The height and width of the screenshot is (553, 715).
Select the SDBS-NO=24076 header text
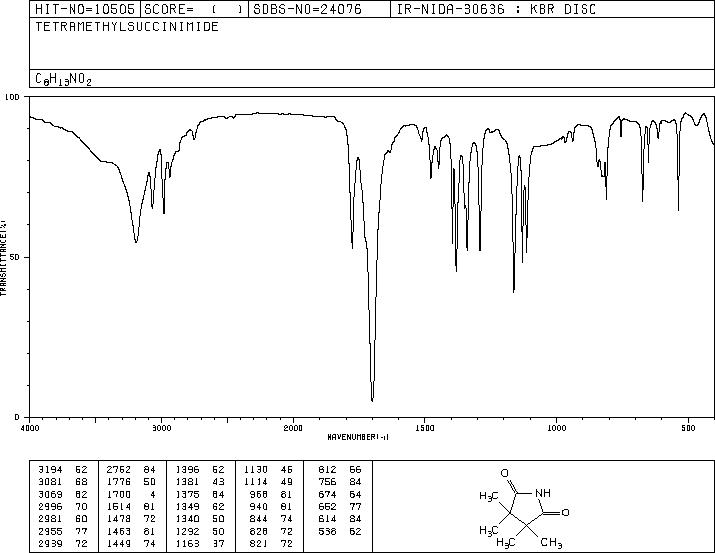coord(307,9)
